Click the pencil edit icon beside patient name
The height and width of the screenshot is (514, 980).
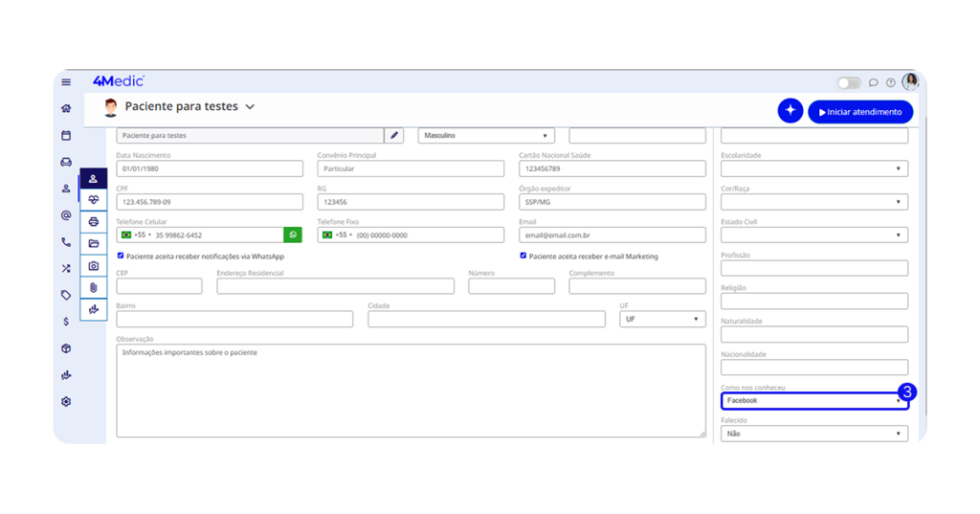point(394,136)
